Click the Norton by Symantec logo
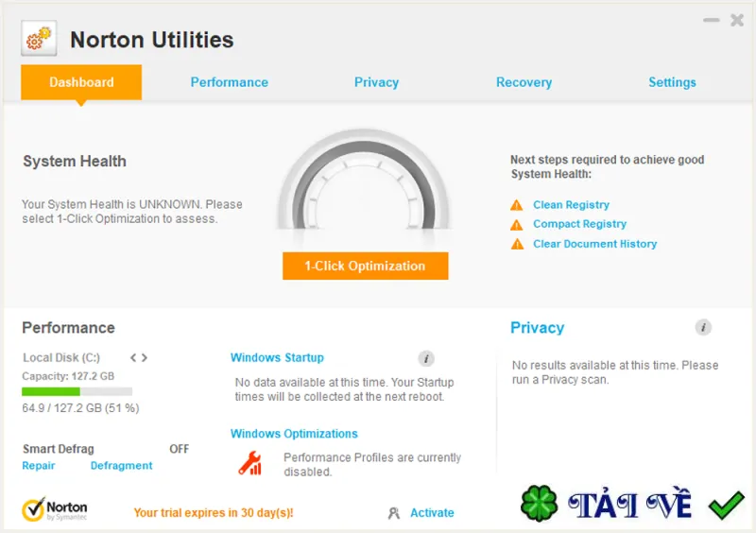The image size is (756, 533). pyautogui.click(x=55, y=510)
